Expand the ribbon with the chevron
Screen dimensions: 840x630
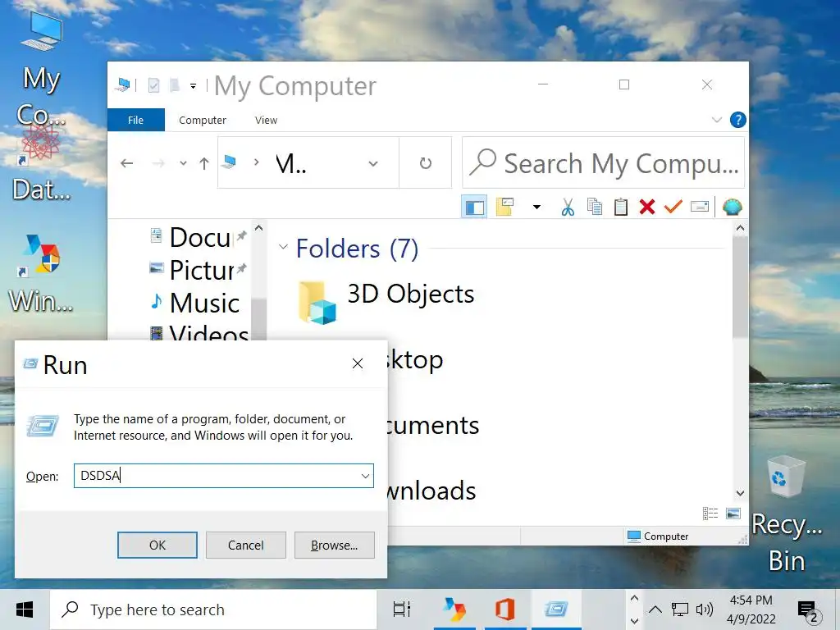point(717,120)
